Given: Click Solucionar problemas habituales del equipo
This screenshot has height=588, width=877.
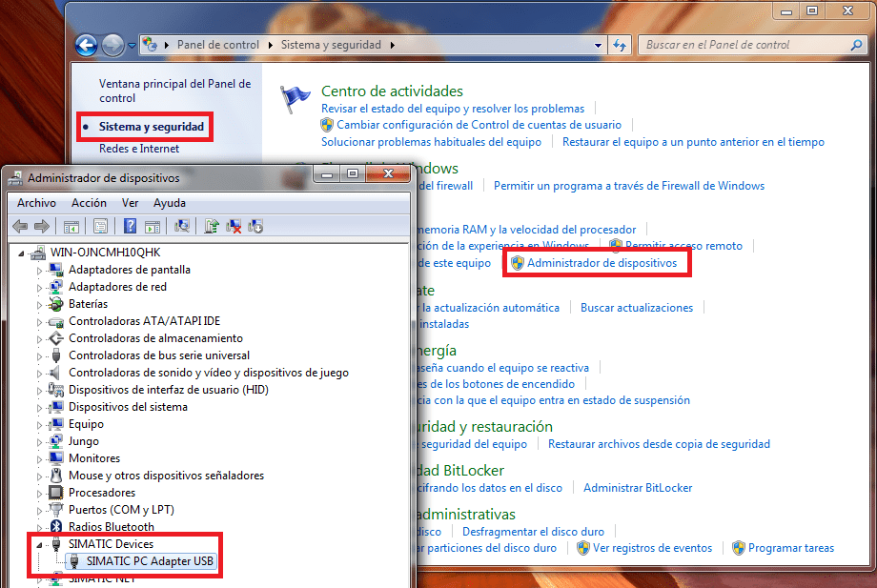Looking at the screenshot, I should (431, 142).
